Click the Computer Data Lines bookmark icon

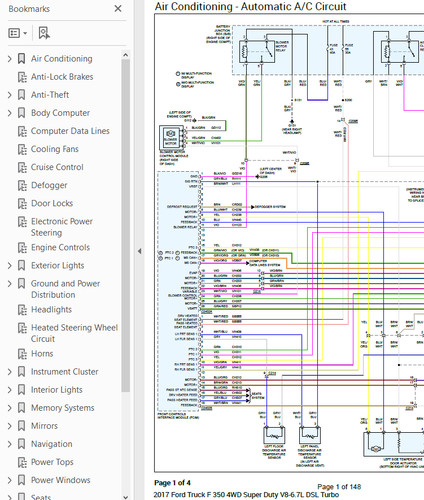click(x=22, y=131)
